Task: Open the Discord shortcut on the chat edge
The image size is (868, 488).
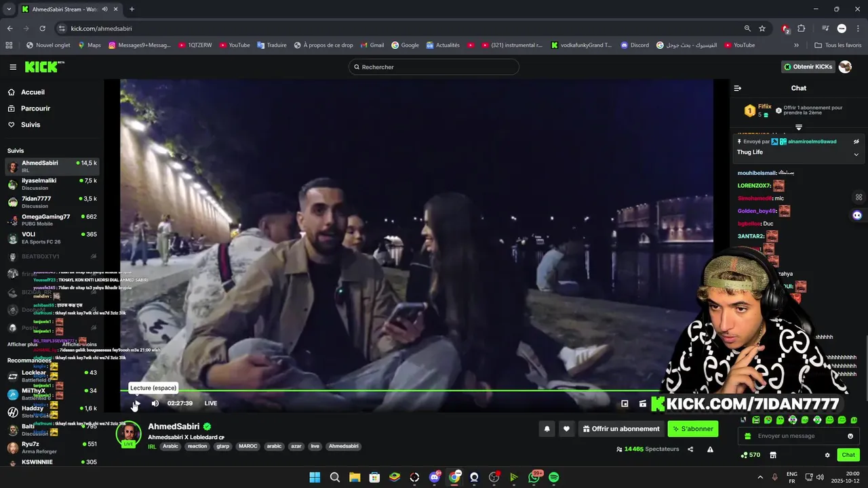Action: coord(857,215)
